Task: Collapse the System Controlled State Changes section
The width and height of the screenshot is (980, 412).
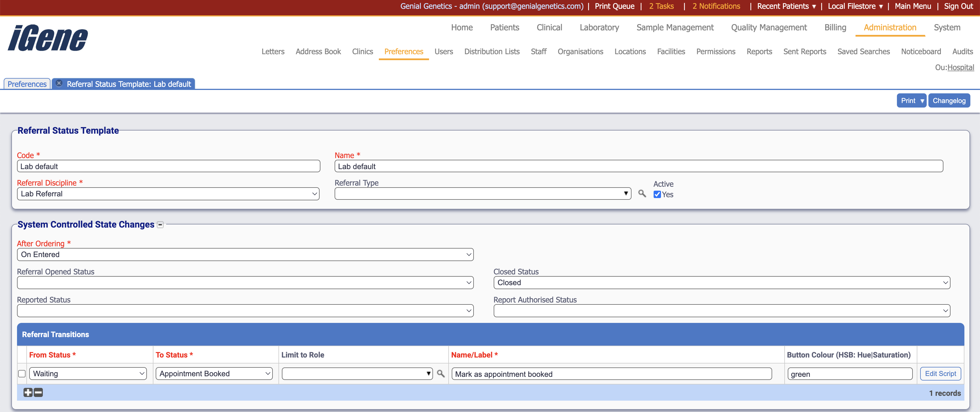Action: point(160,225)
